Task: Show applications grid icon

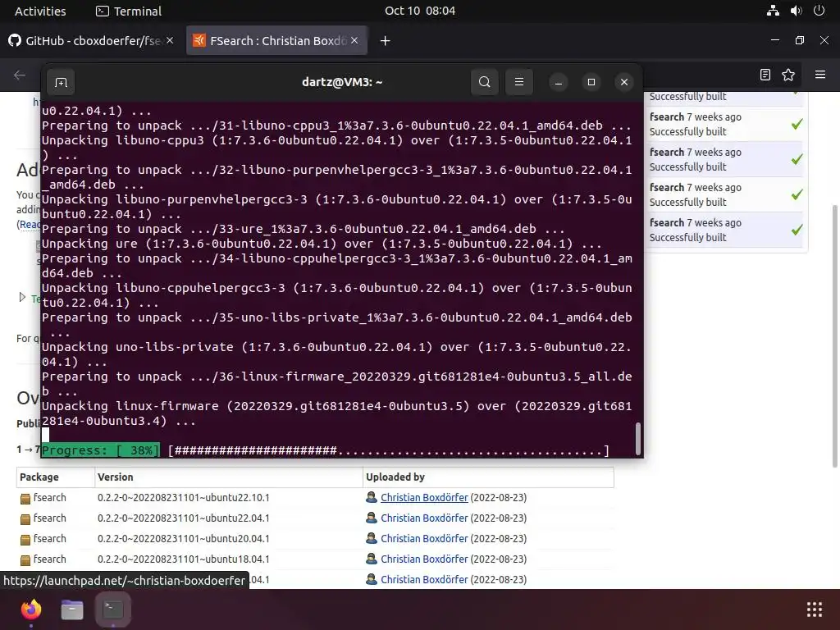Action: point(815,609)
